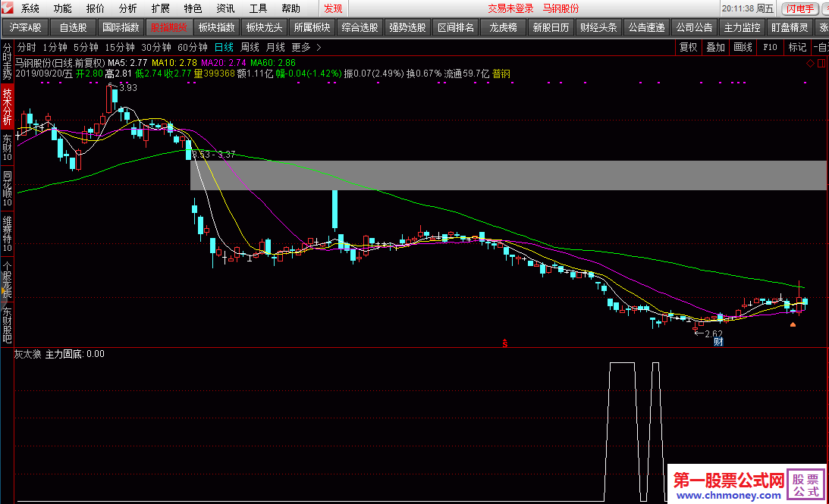Screen dimensions: 829x504
Task: Click the 复权 button
Action: [688, 47]
